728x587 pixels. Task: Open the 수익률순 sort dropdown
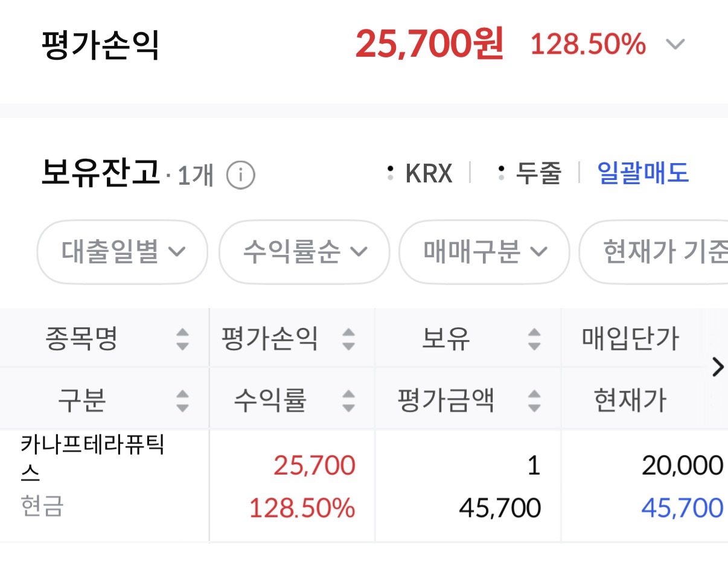click(304, 252)
